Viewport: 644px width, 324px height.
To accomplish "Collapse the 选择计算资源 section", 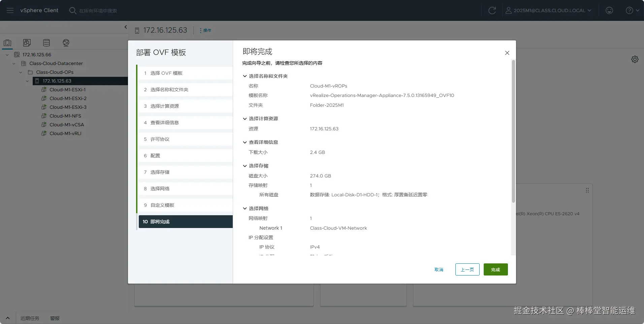I will click(245, 119).
